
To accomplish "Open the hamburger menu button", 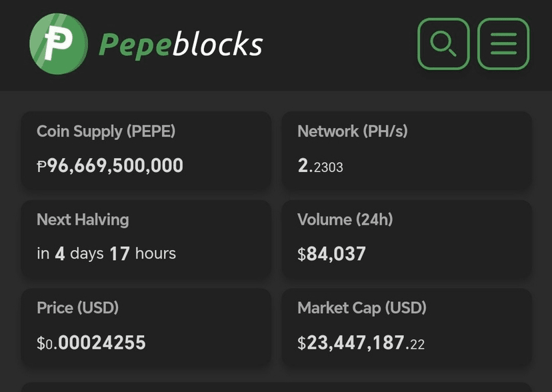I will (503, 44).
